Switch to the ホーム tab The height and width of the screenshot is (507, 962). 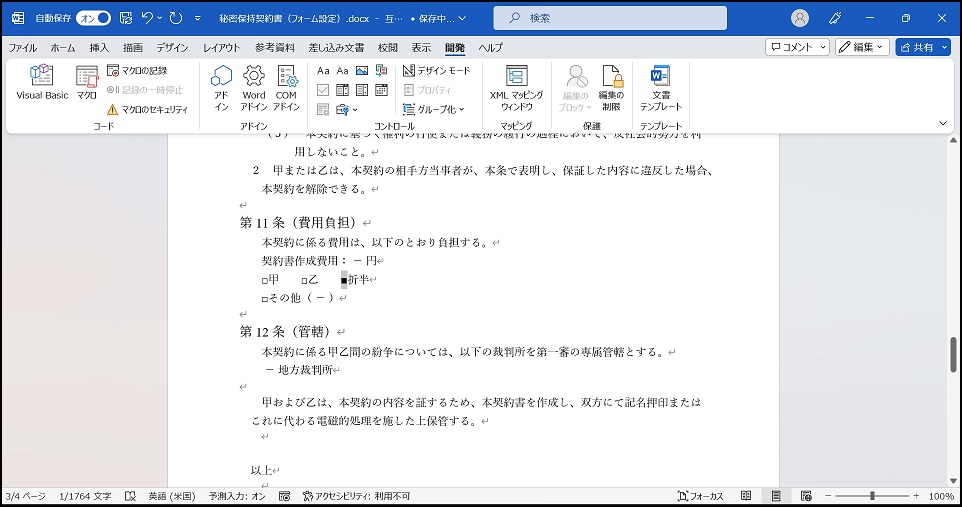[x=63, y=47]
